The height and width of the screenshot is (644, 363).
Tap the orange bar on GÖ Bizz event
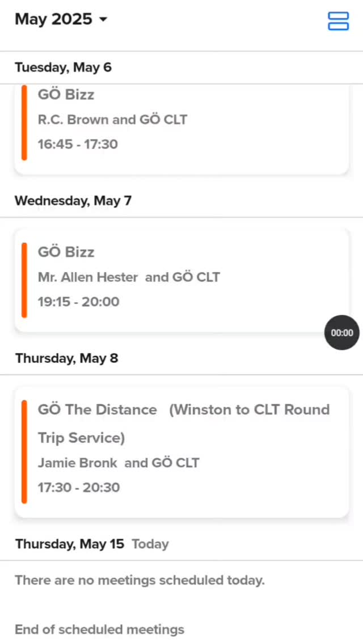click(x=24, y=122)
